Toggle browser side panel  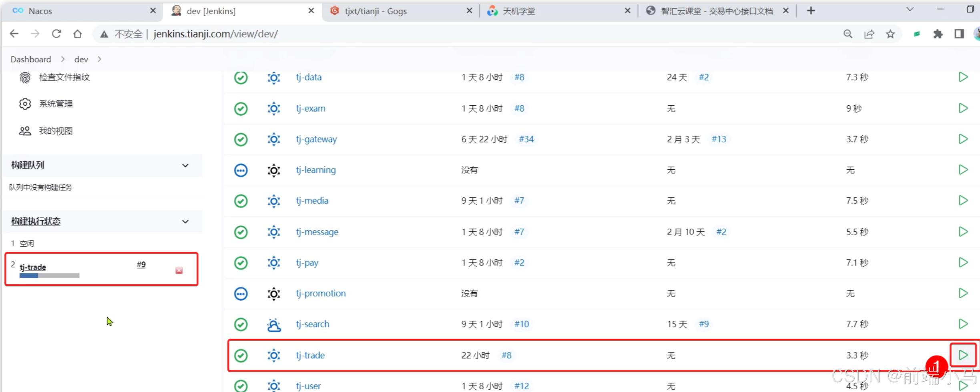point(959,34)
